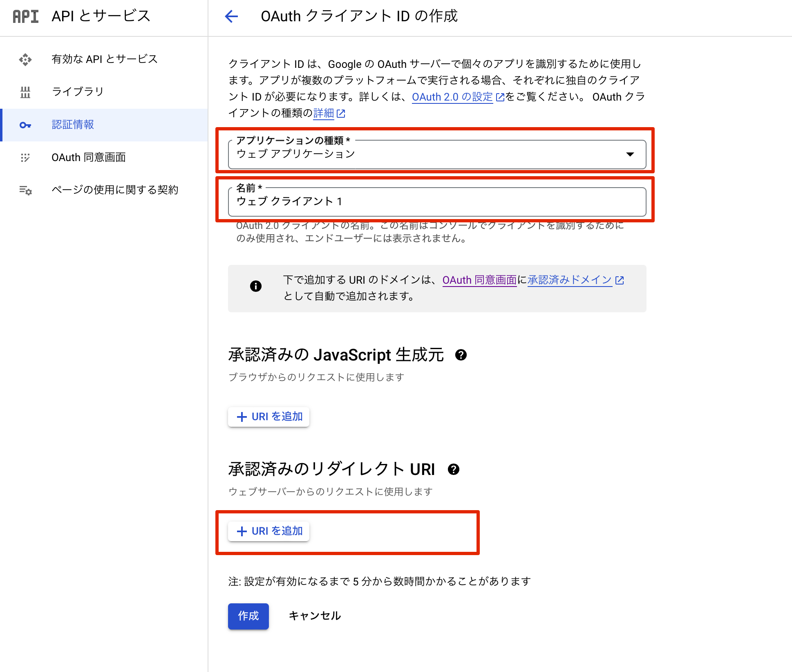
Task: Open 有効な API とサービス menu item
Action: (x=105, y=59)
